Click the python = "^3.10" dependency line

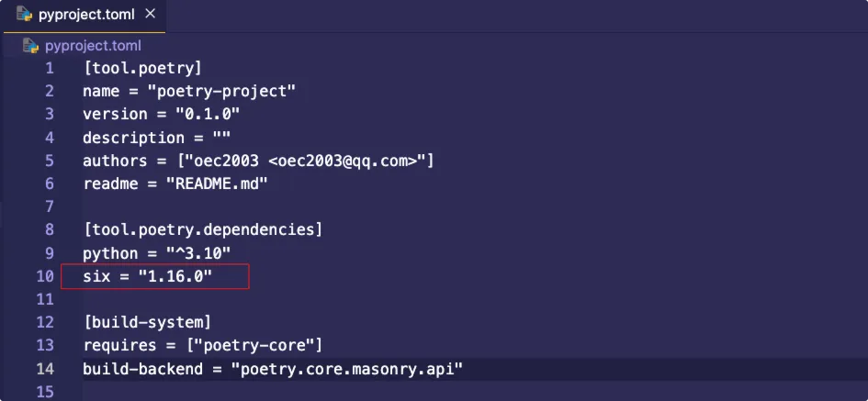pyautogui.click(x=156, y=253)
